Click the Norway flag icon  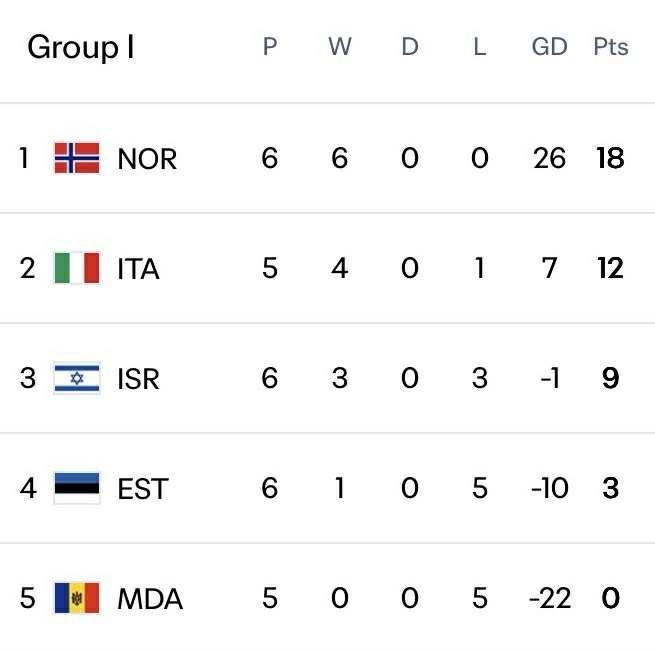(77, 158)
